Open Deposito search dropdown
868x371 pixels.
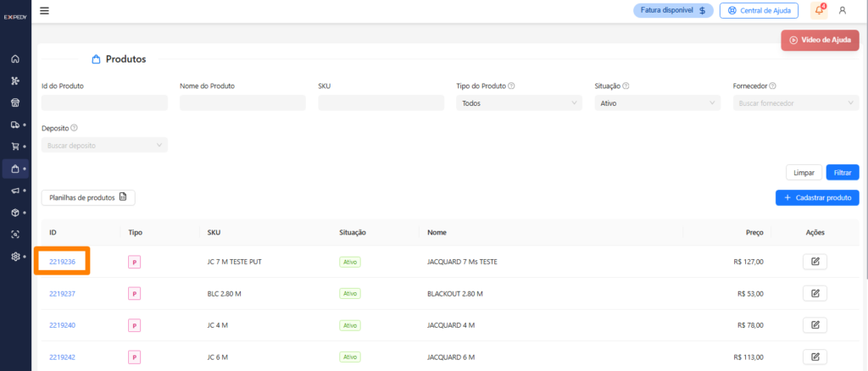(104, 145)
